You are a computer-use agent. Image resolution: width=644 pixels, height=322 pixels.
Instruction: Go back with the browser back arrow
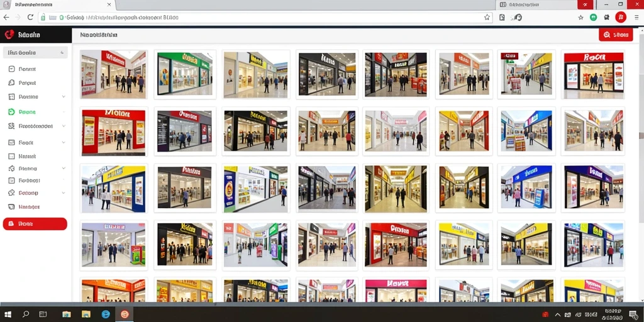tap(6, 17)
